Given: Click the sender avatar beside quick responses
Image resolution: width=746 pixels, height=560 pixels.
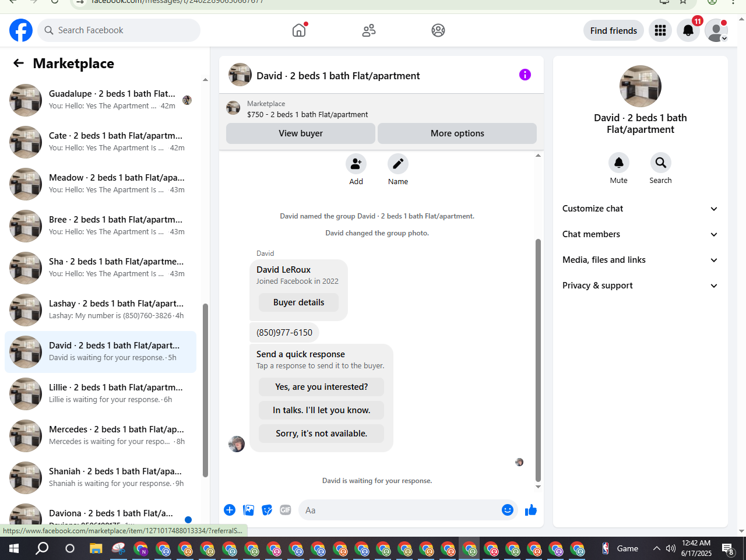Looking at the screenshot, I should (x=237, y=444).
